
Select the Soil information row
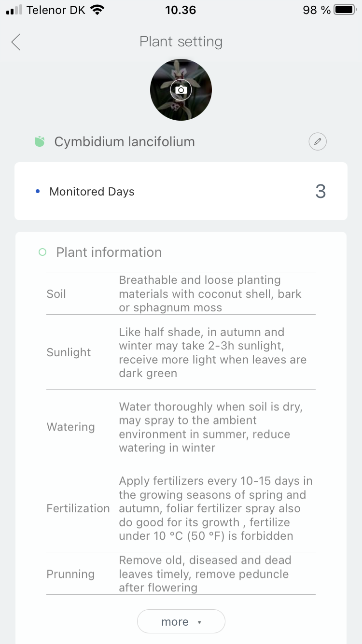tap(181, 294)
